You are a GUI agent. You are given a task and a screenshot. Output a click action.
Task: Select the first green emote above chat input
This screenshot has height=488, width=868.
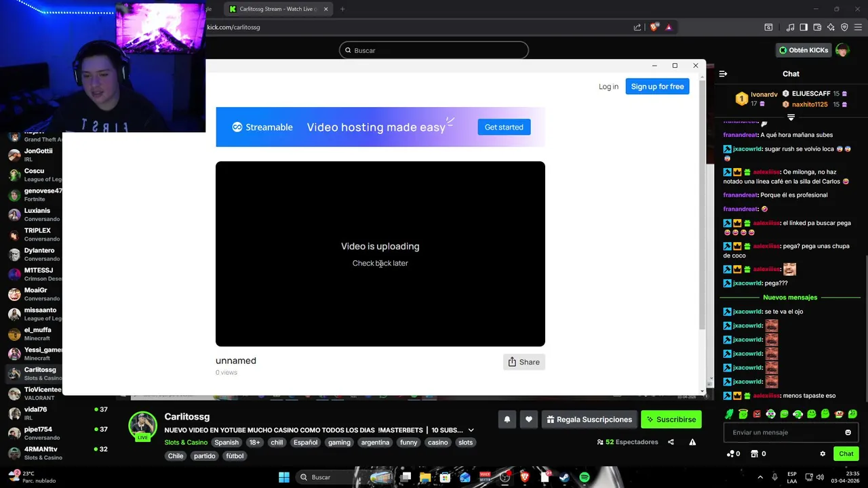coord(730,414)
